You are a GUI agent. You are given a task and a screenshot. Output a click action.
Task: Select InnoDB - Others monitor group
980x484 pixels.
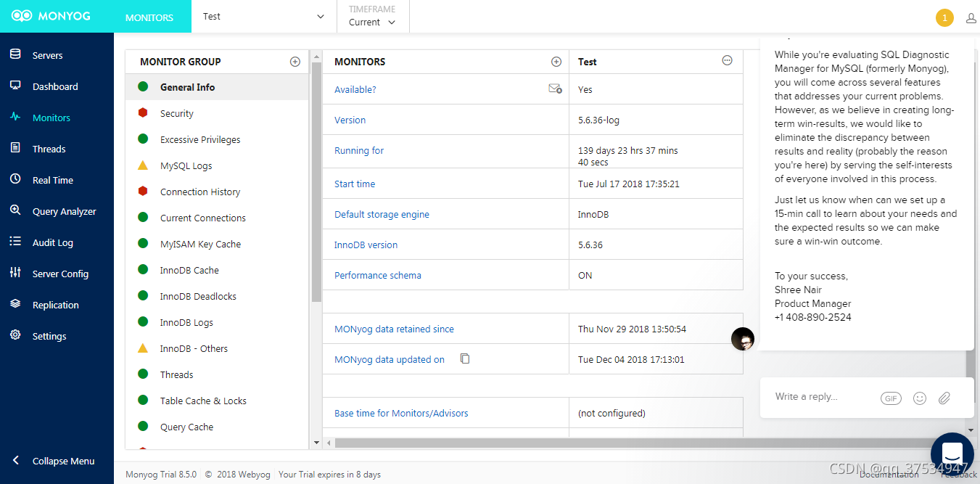click(217, 348)
